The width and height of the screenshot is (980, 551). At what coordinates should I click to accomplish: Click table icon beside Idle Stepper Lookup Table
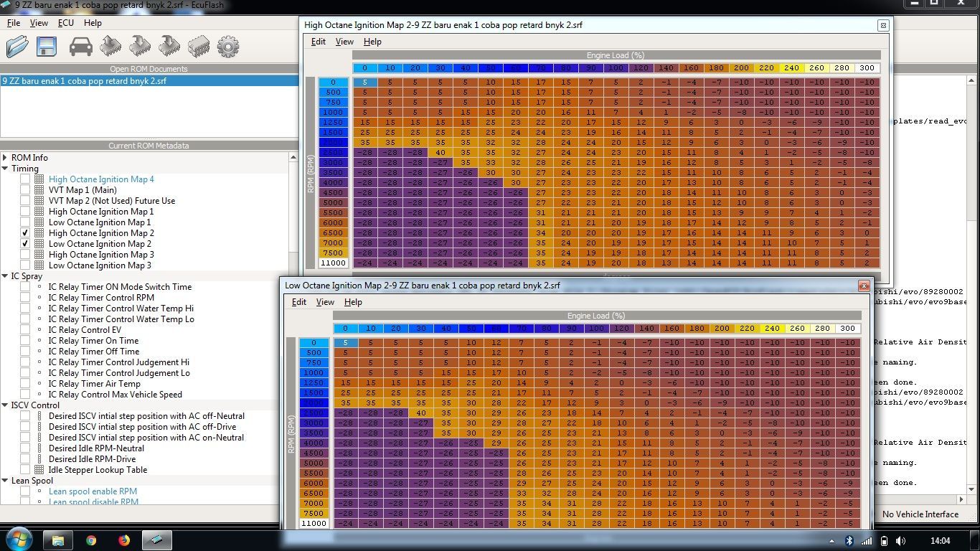(x=39, y=470)
